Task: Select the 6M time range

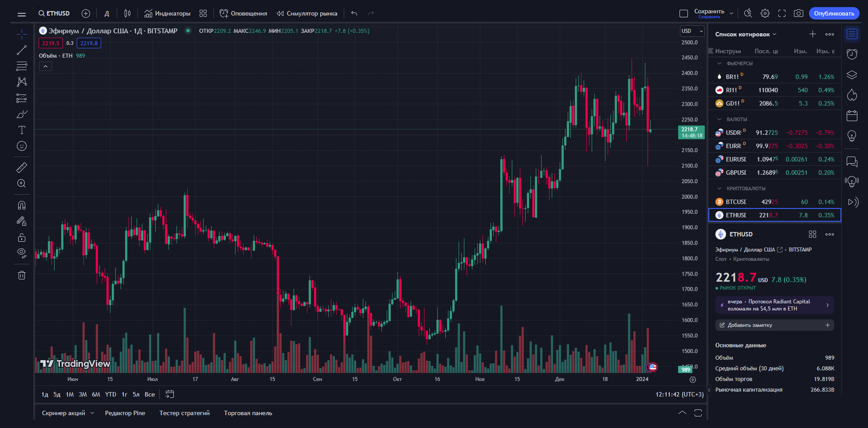Action: pos(96,394)
